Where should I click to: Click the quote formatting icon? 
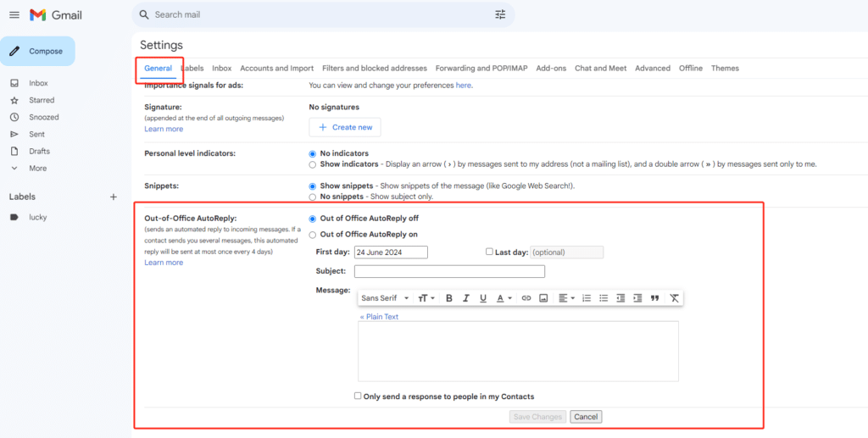(654, 298)
